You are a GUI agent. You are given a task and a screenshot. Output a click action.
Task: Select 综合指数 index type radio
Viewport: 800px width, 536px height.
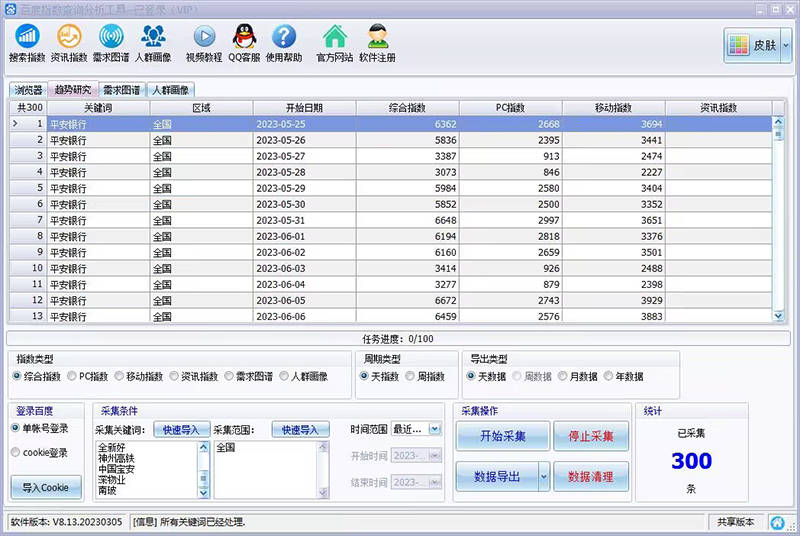[x=37, y=376]
